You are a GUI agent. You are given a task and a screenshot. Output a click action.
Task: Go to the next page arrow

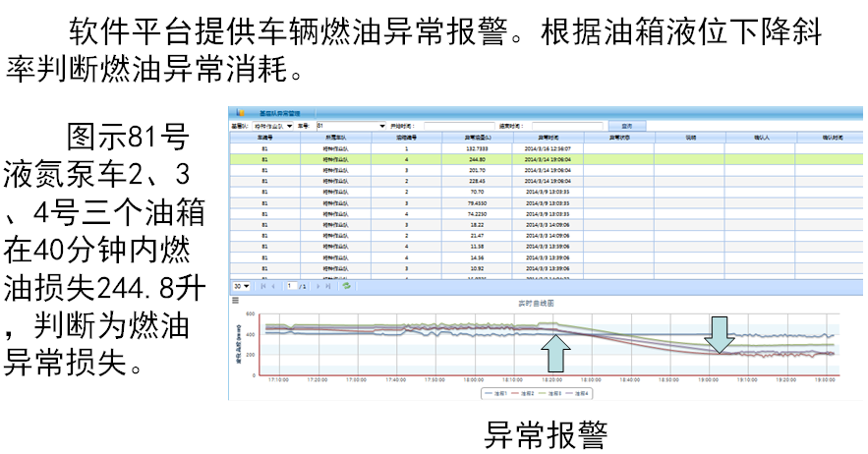pyautogui.click(x=318, y=286)
